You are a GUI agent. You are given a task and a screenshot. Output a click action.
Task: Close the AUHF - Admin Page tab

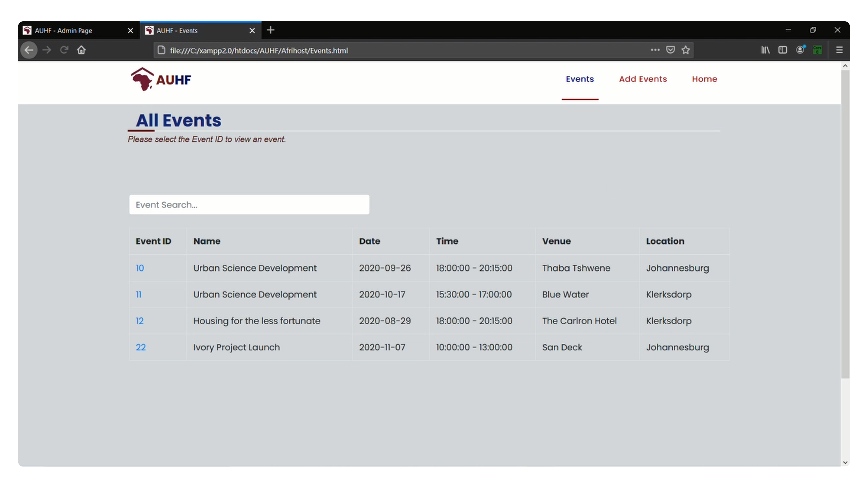(x=130, y=31)
